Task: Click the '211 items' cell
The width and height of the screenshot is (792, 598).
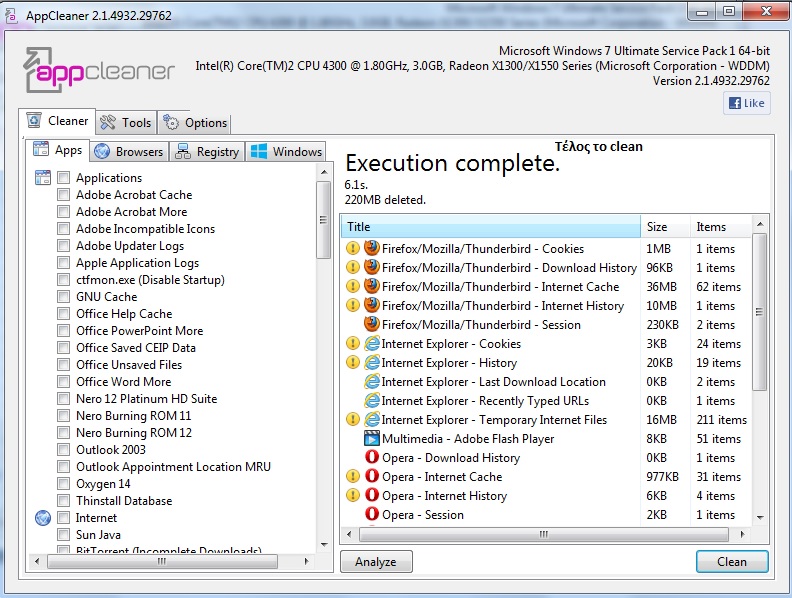Action: pyautogui.click(x=721, y=419)
